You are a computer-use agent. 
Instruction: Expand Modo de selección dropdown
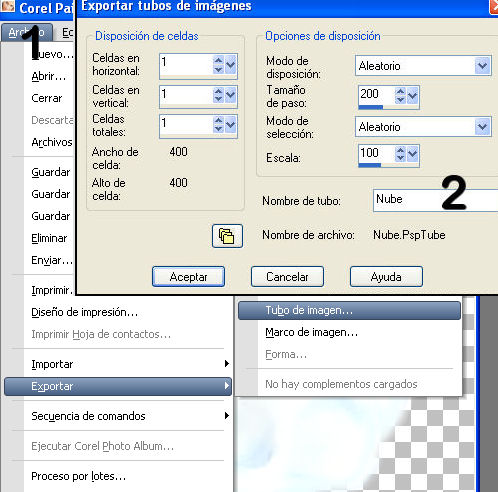(482, 127)
